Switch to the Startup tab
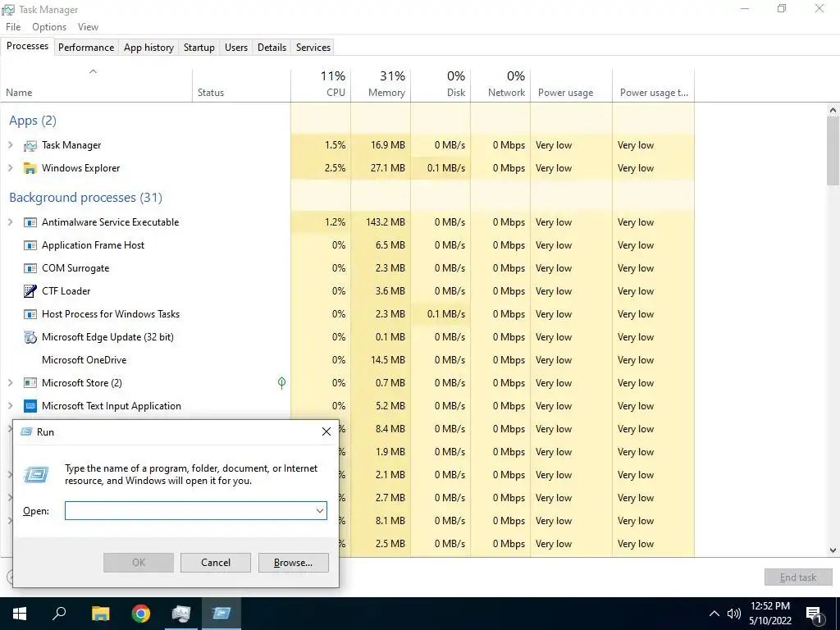This screenshot has width=840, height=630. pos(199,47)
